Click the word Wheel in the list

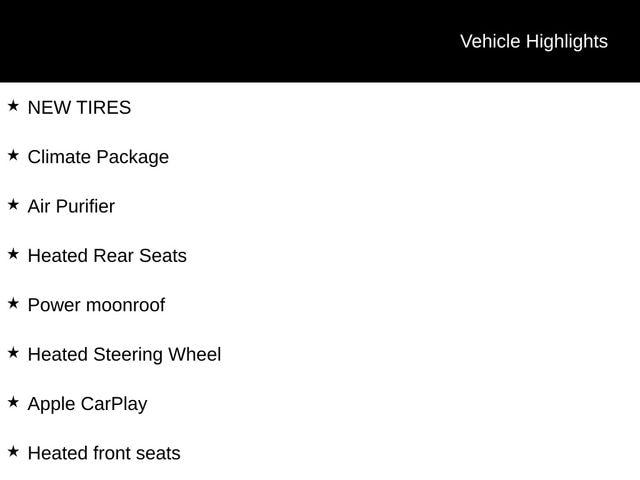click(x=194, y=355)
